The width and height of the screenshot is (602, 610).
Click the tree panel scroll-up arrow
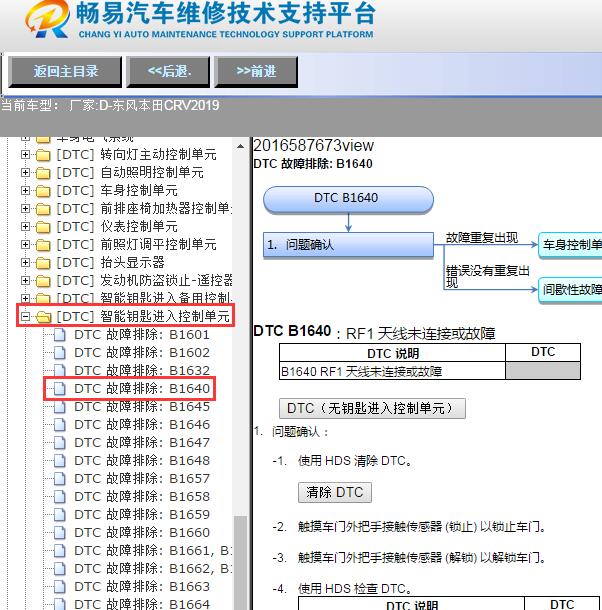point(240,146)
